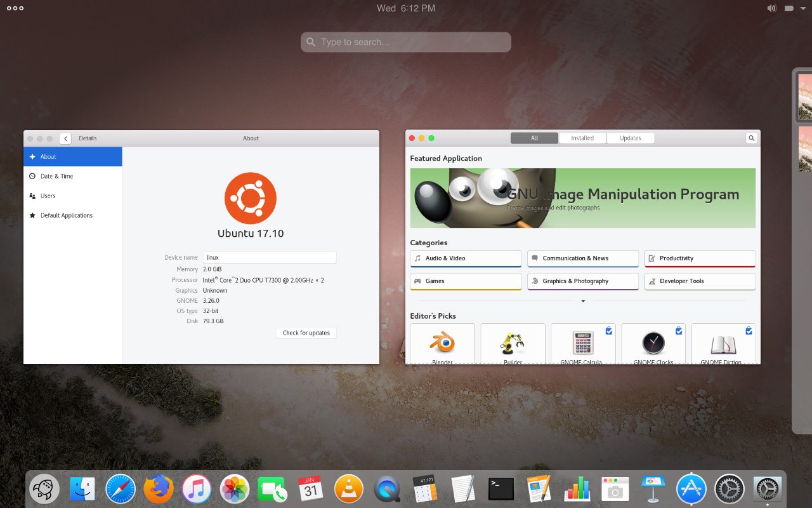
Task: Select Default Applications in Details sidebar
Action: coord(73,216)
